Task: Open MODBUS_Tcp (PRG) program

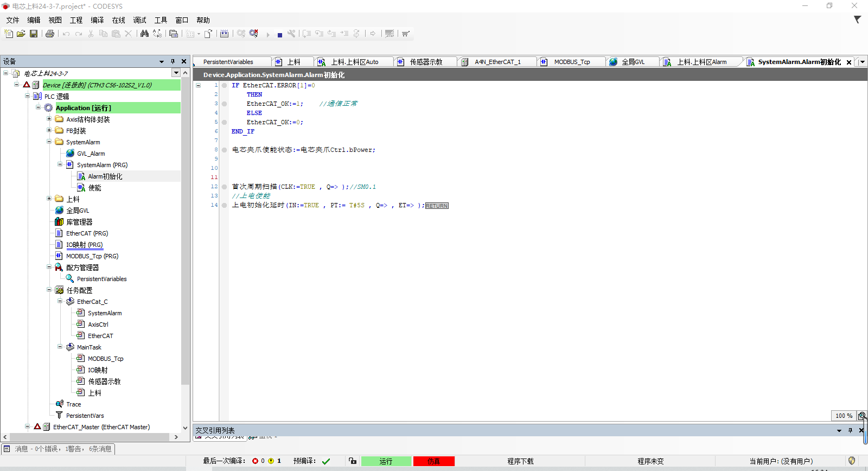Action: point(92,256)
